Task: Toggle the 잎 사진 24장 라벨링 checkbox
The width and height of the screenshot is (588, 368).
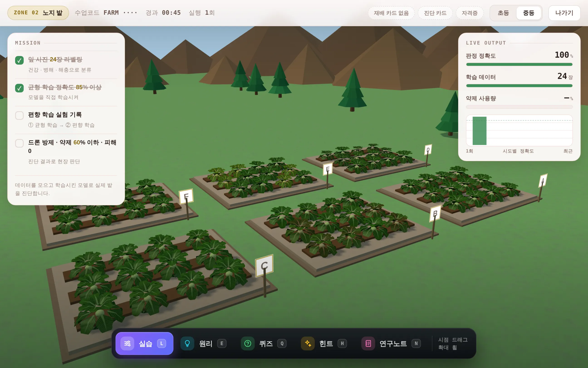Action: [20, 60]
